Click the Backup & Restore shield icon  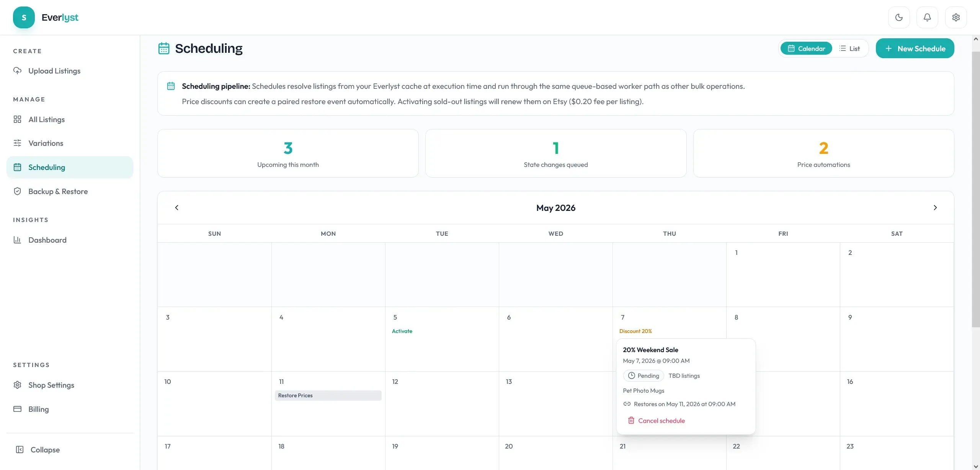click(17, 191)
